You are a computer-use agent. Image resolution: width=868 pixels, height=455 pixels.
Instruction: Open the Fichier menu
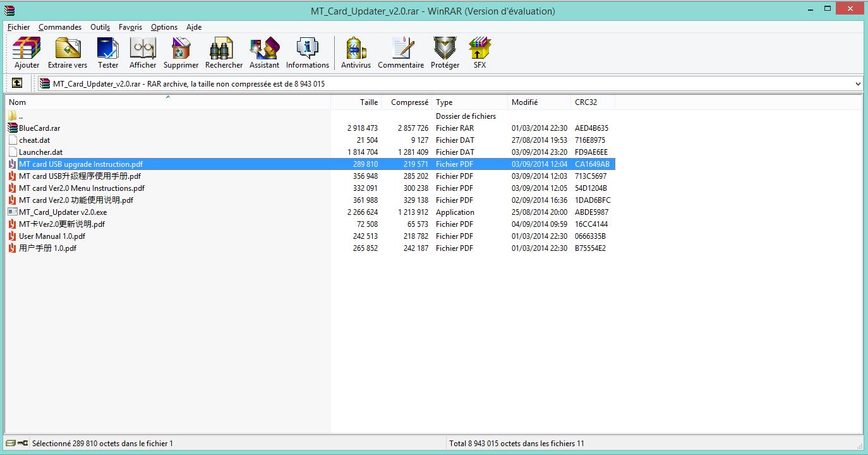coord(18,27)
